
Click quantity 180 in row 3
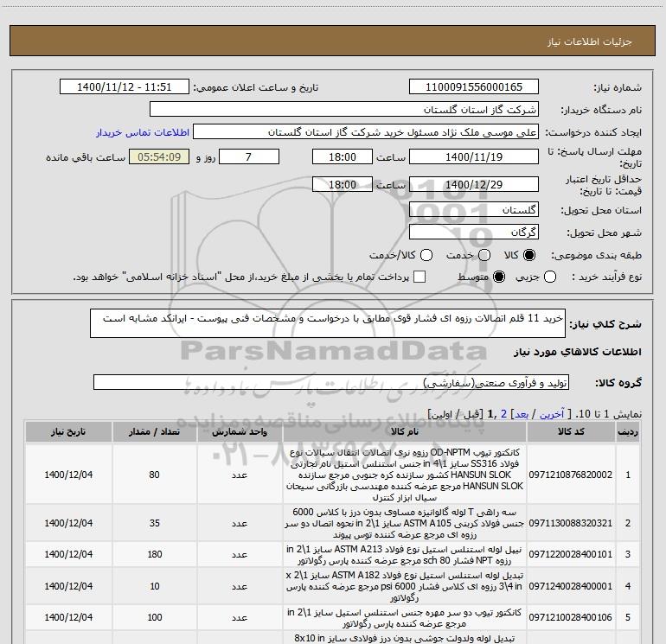click(x=154, y=554)
